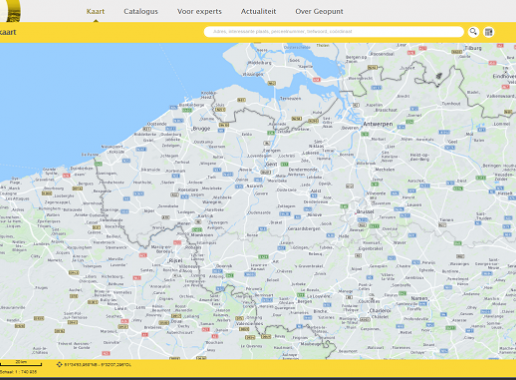Click the Charleroi city label on the map

380,311
